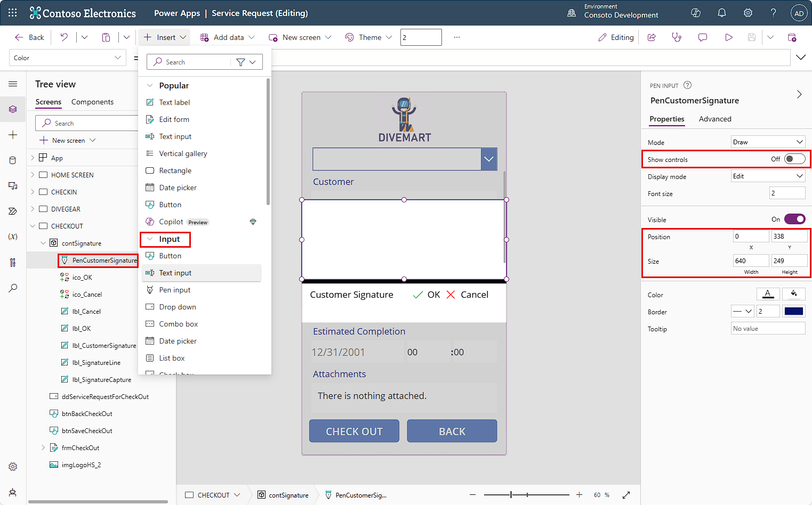Open the property selector Color dropdown
Viewport: 812px width, 505px height.
click(x=68, y=58)
